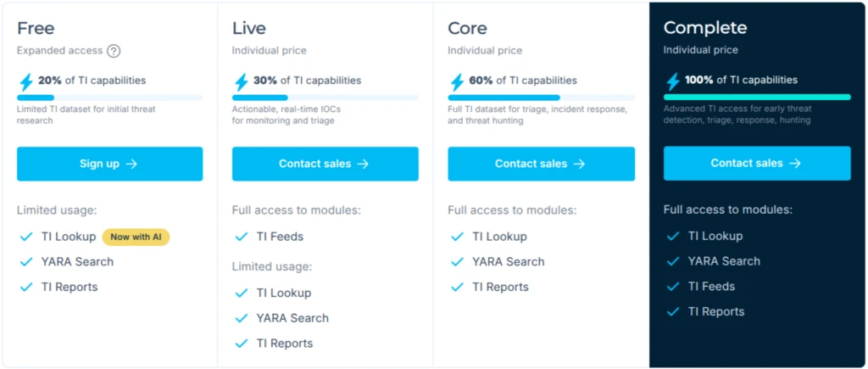Select the Complete plan heading

704,28
